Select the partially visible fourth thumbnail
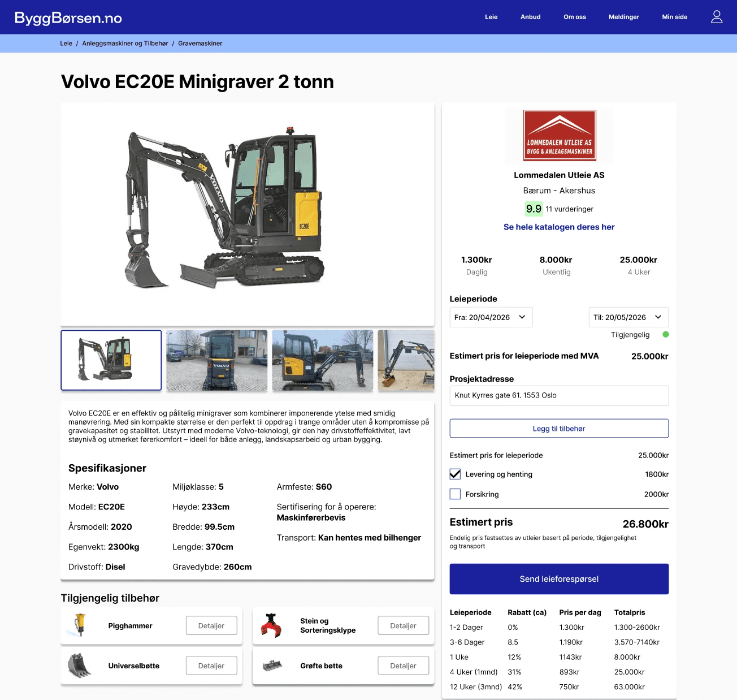 (x=406, y=360)
